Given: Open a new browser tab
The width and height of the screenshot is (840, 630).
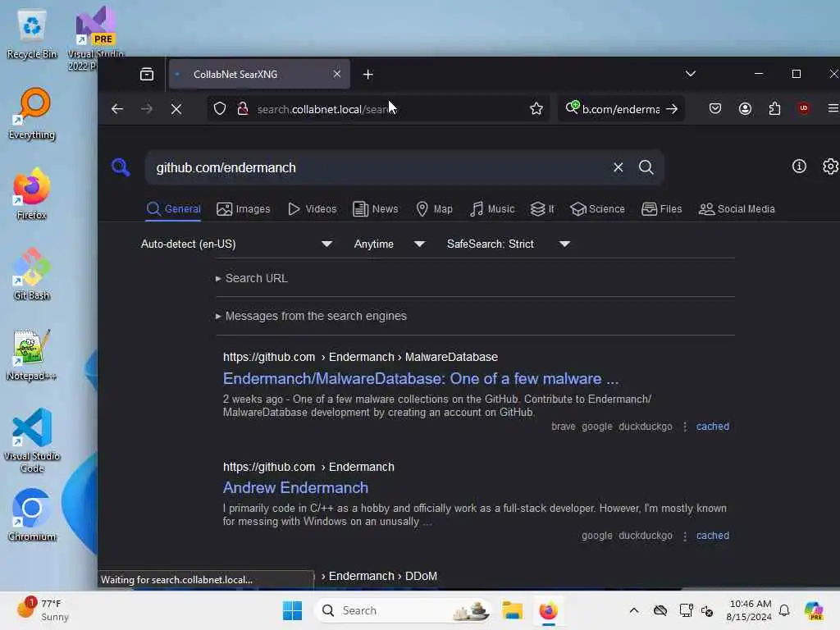Looking at the screenshot, I should pyautogui.click(x=368, y=75).
